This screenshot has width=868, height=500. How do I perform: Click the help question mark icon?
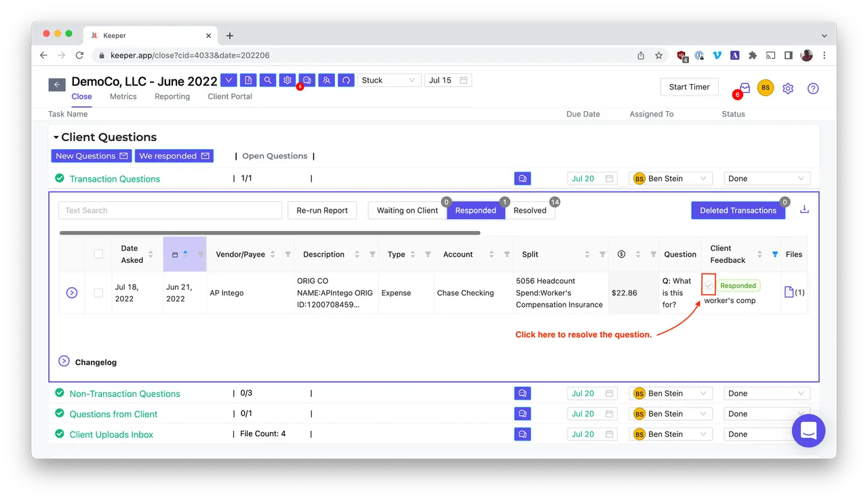click(813, 88)
